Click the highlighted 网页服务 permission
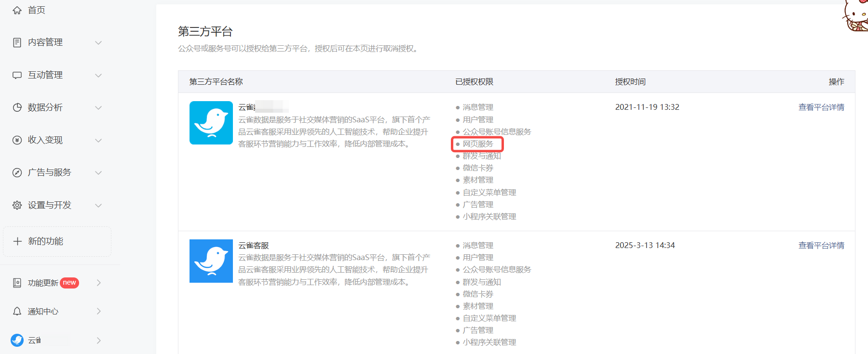The image size is (868, 354). 477,144
